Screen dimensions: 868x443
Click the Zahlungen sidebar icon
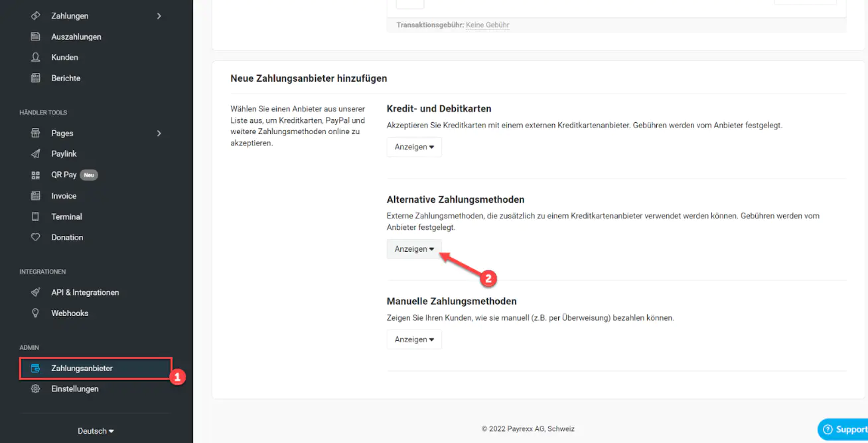tap(36, 16)
